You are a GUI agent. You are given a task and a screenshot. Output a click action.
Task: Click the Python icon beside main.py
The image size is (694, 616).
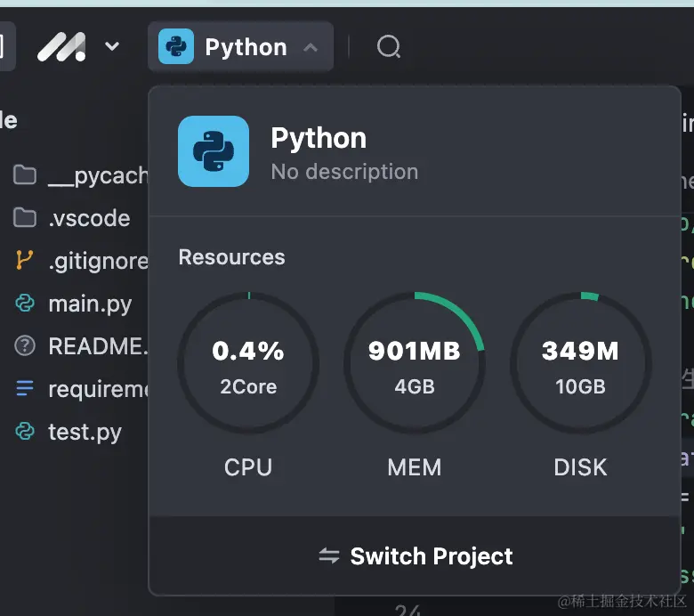coord(25,304)
